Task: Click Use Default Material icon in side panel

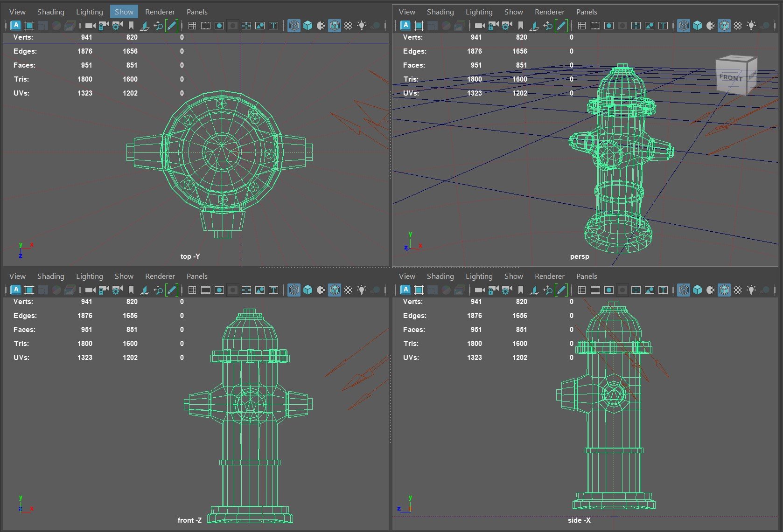Action: (x=711, y=290)
